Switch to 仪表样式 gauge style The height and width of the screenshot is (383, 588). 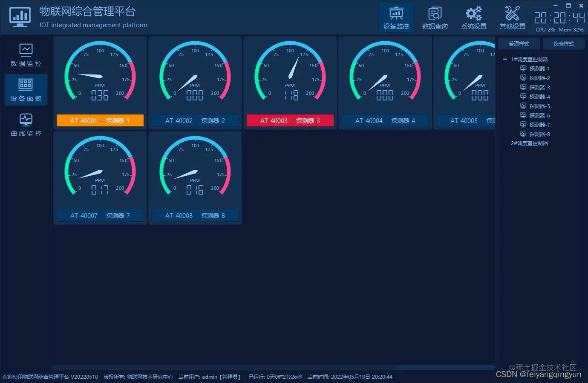coord(563,43)
